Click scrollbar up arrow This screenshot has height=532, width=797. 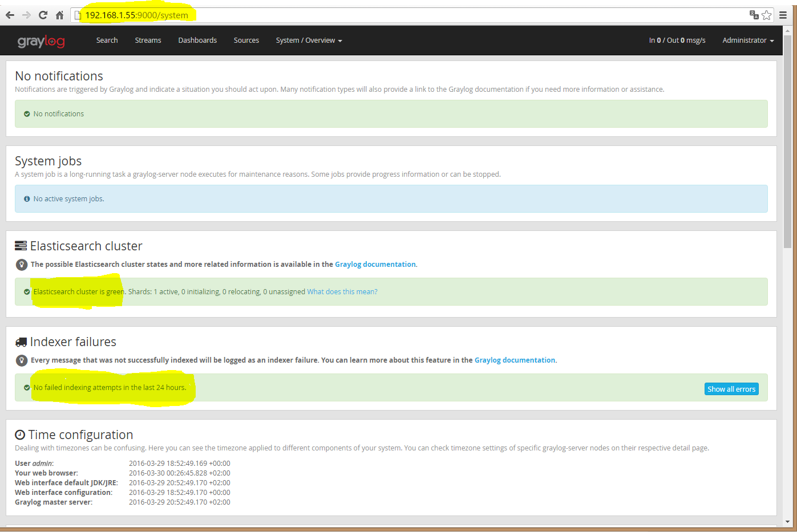788,30
